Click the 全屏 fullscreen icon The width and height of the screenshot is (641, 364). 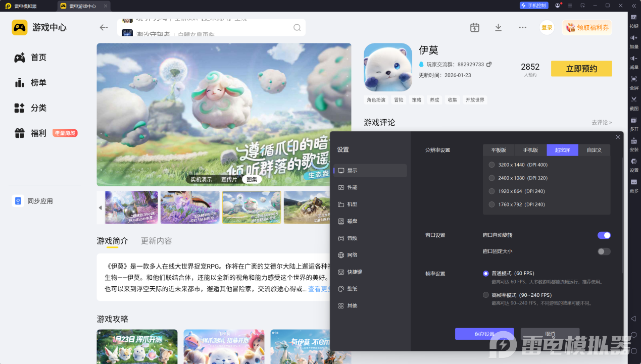[634, 79]
